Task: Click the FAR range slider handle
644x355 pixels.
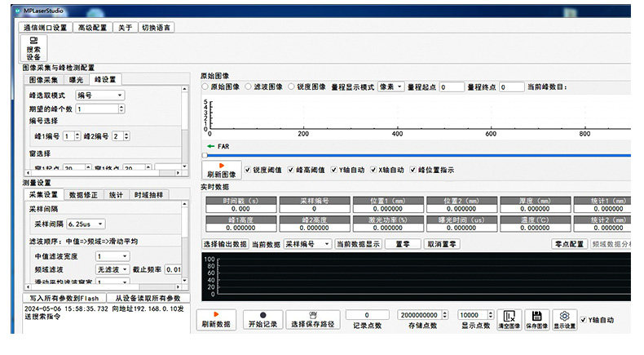Action: pyautogui.click(x=205, y=155)
